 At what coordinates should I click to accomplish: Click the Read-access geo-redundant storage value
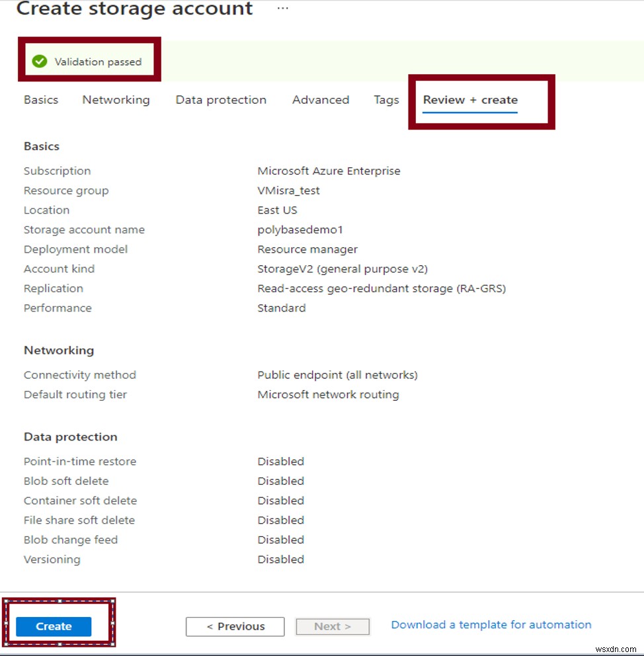pyautogui.click(x=382, y=288)
